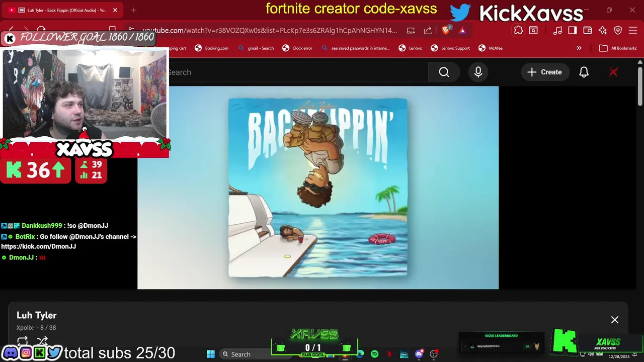Viewport: 644px width, 362px height.
Task: Open YouTube notifications bell
Action: 584,72
